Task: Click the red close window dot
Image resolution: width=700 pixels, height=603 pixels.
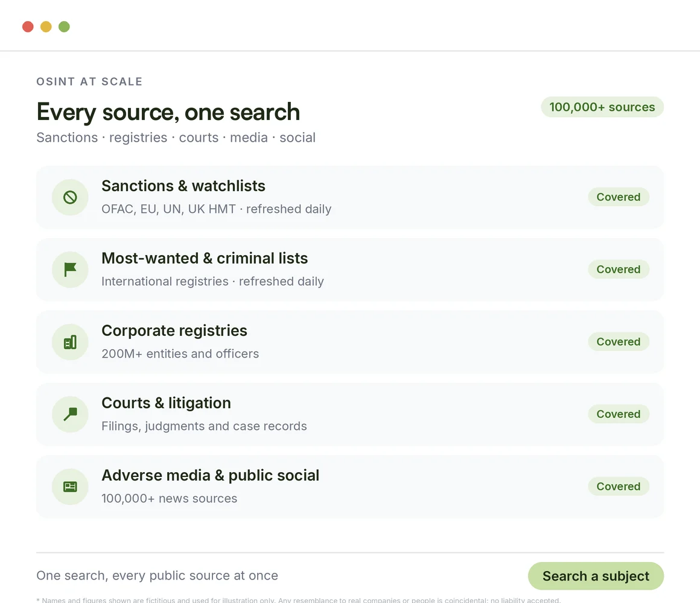Action: tap(28, 27)
